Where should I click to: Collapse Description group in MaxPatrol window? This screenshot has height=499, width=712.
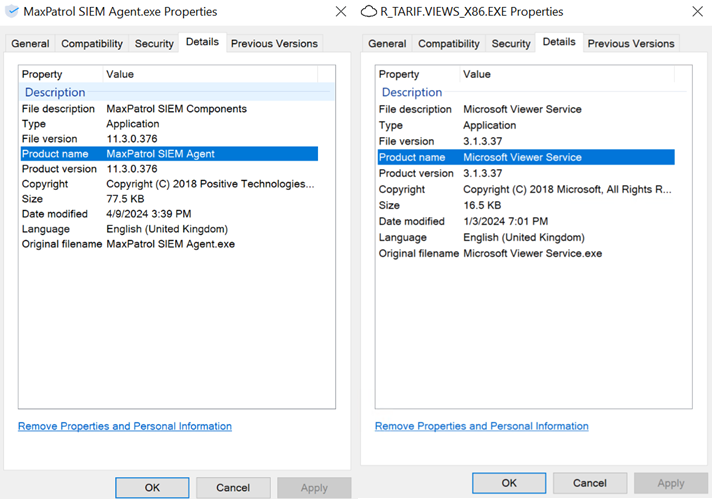[177, 92]
